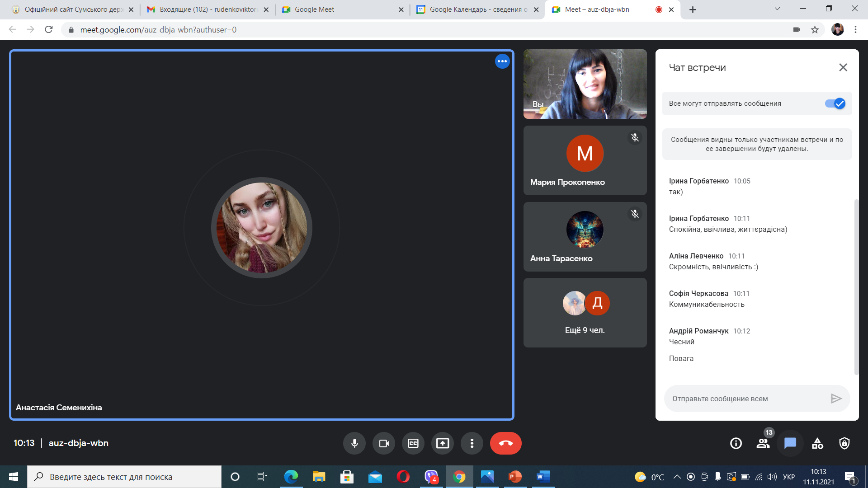Mute the microphone in meeting controls
868x488 pixels.
tap(354, 443)
